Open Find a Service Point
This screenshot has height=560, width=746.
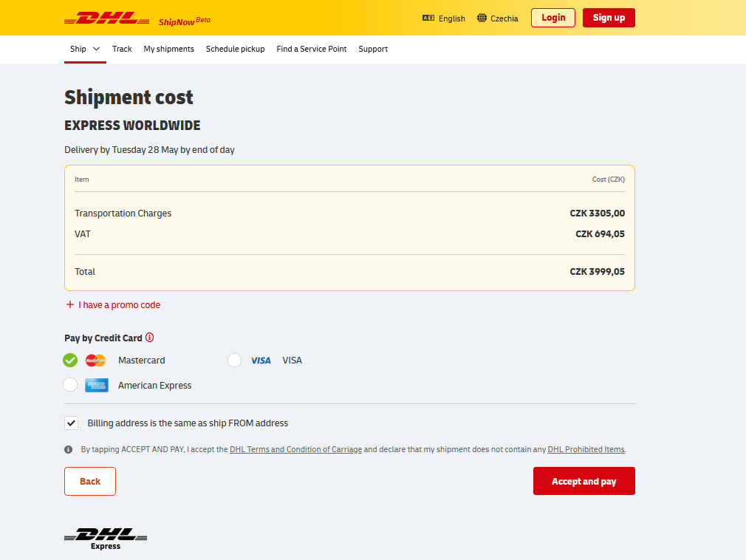tap(312, 49)
